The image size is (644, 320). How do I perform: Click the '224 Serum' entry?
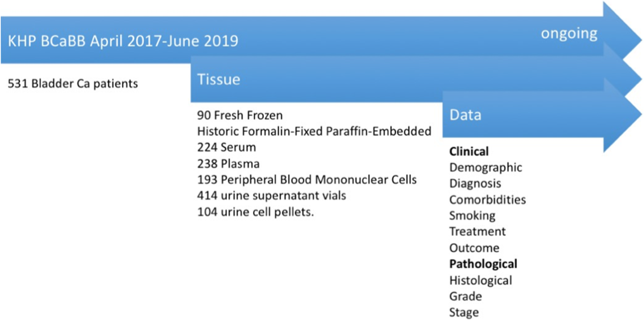point(226,147)
